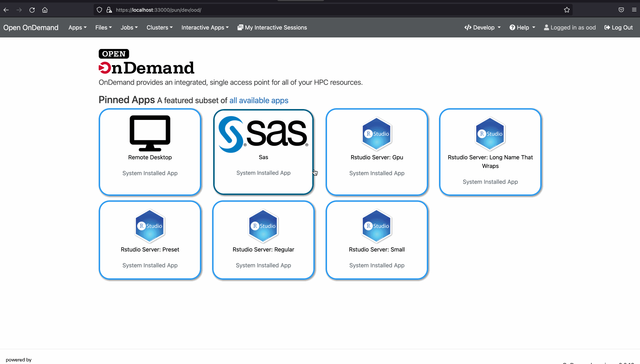Screen dimensions: 640x364
Task: Open My Interactive Sessions
Action: pos(272,27)
